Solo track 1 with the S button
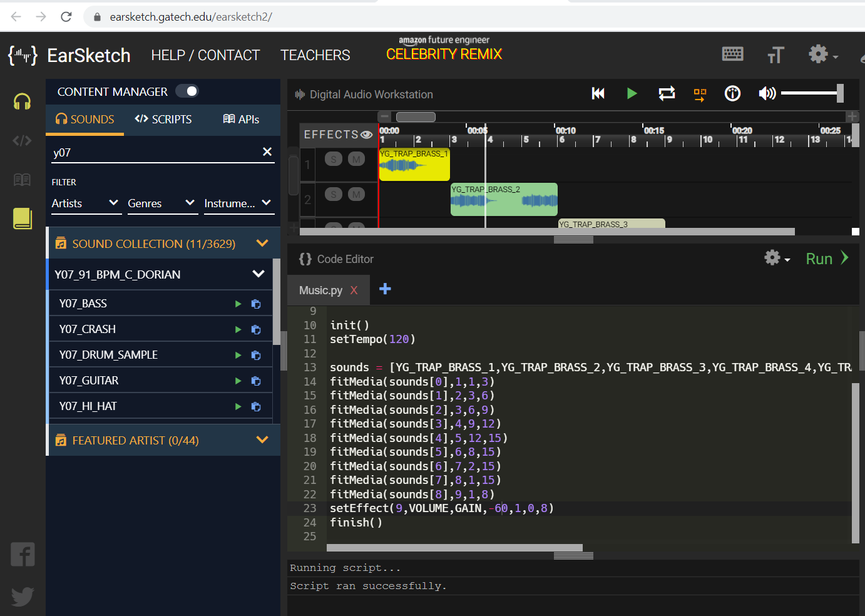Screen dimensions: 865x616 [334, 159]
